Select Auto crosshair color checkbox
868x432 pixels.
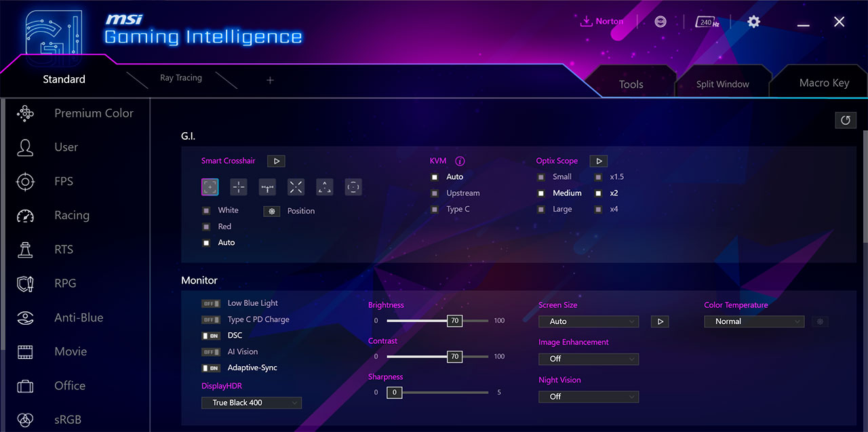(x=206, y=243)
